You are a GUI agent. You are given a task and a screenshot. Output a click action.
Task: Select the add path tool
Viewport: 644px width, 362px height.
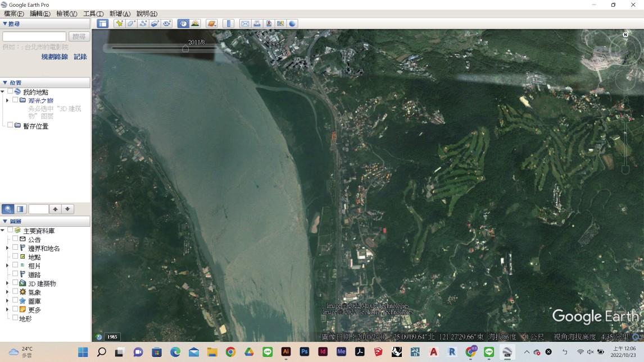point(143,24)
